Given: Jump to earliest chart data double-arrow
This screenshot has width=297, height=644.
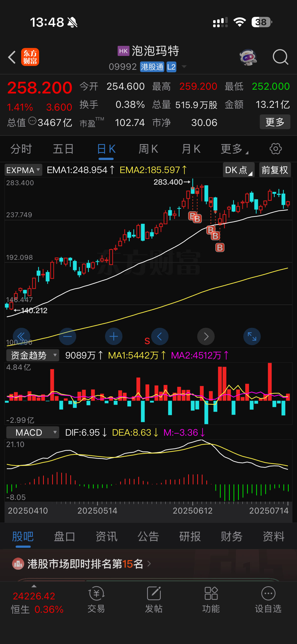Looking at the screenshot, I should (x=21, y=336).
